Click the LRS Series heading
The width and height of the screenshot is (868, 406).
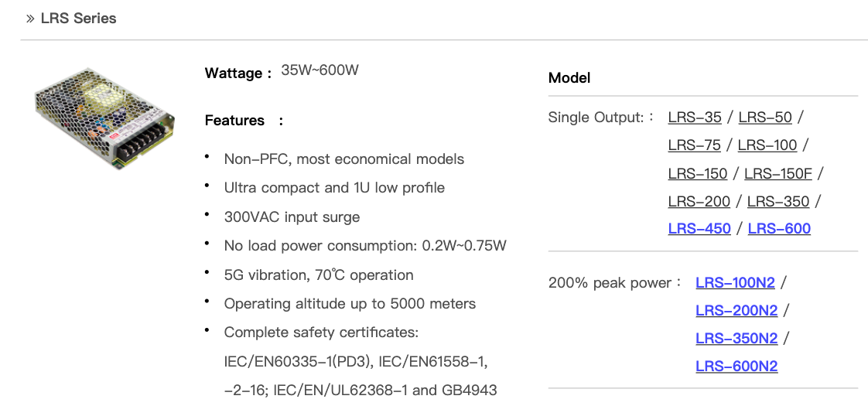[x=78, y=19]
